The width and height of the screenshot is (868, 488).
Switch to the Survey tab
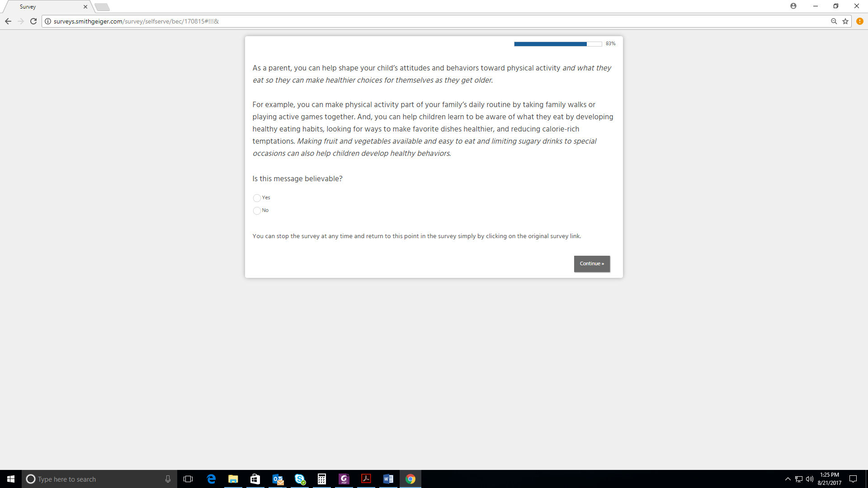45,7
